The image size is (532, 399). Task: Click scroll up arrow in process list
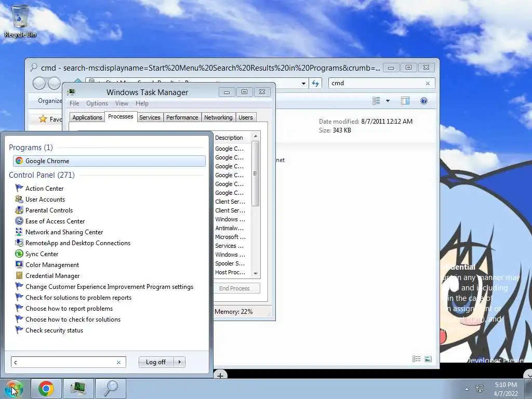256,136
